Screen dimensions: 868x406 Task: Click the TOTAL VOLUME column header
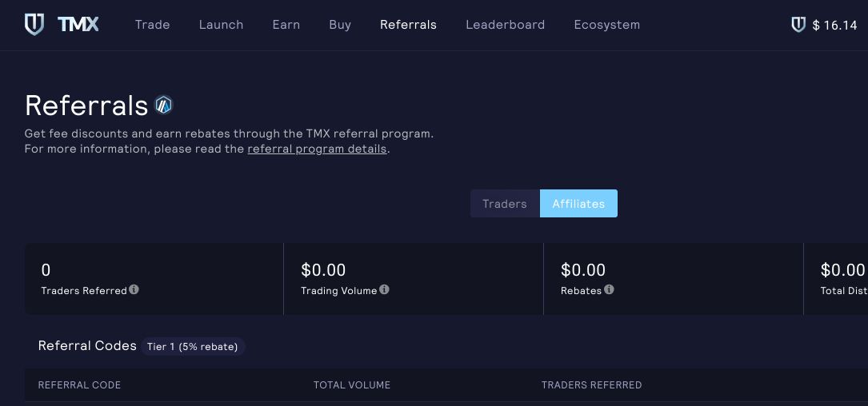pos(351,385)
